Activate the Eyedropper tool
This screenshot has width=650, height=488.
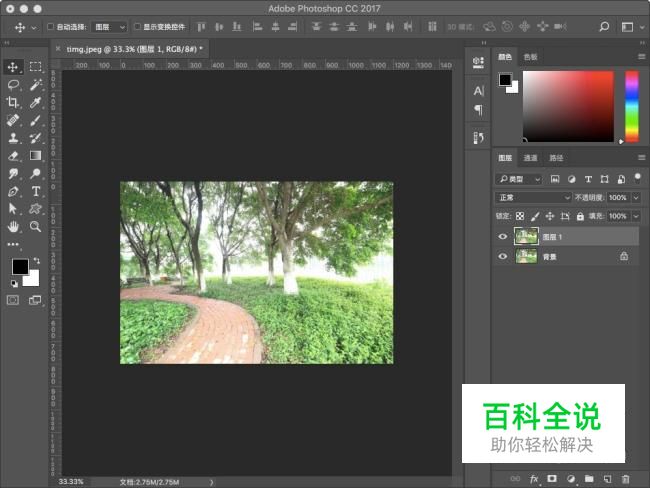tap(35, 103)
